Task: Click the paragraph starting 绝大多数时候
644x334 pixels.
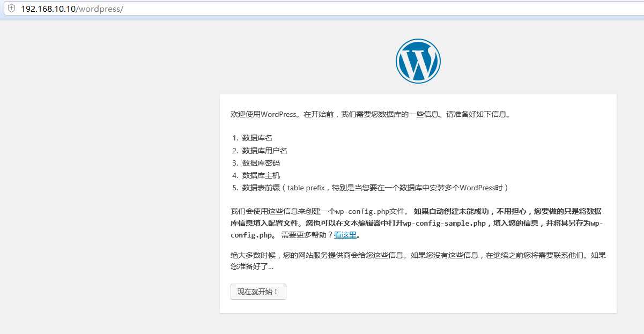Action: (x=418, y=261)
